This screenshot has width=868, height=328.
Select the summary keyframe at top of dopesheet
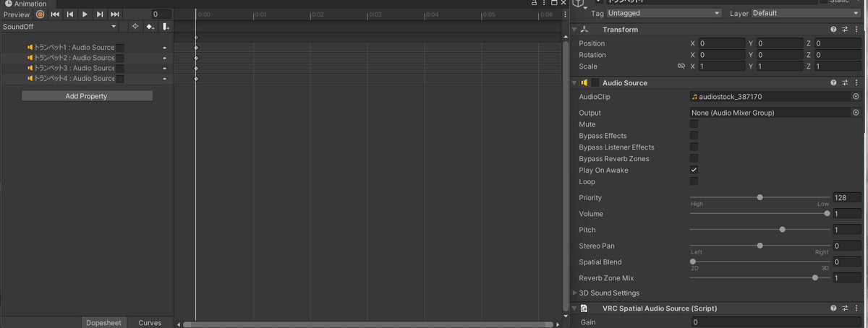196,38
